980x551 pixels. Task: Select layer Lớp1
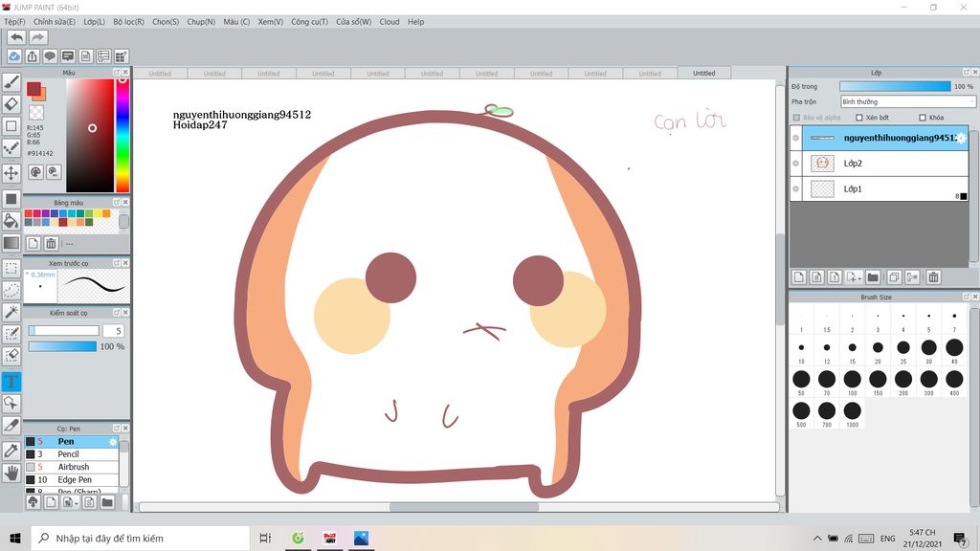coord(879,188)
